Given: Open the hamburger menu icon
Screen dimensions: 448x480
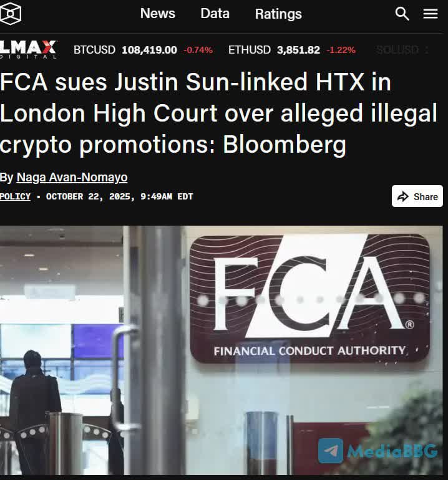Looking at the screenshot, I should coord(431,14).
